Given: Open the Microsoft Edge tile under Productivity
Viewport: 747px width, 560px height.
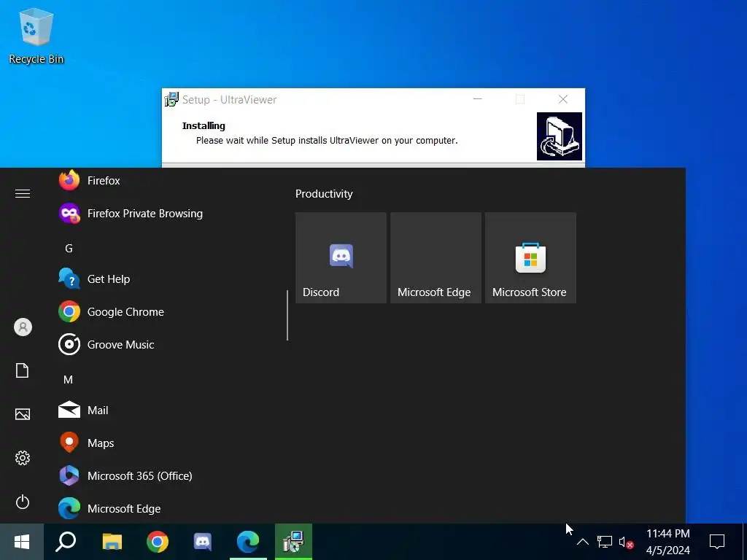Looking at the screenshot, I should pyautogui.click(x=436, y=257).
